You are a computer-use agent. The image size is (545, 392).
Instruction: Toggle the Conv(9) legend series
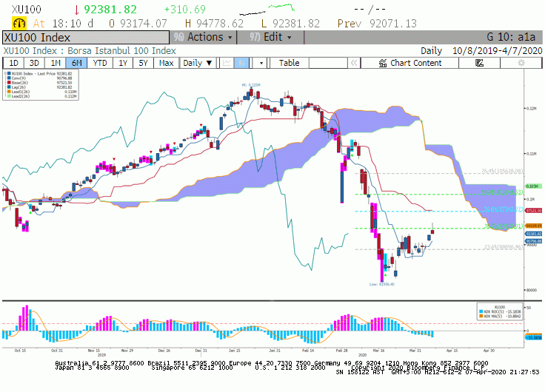pyautogui.click(x=19, y=78)
